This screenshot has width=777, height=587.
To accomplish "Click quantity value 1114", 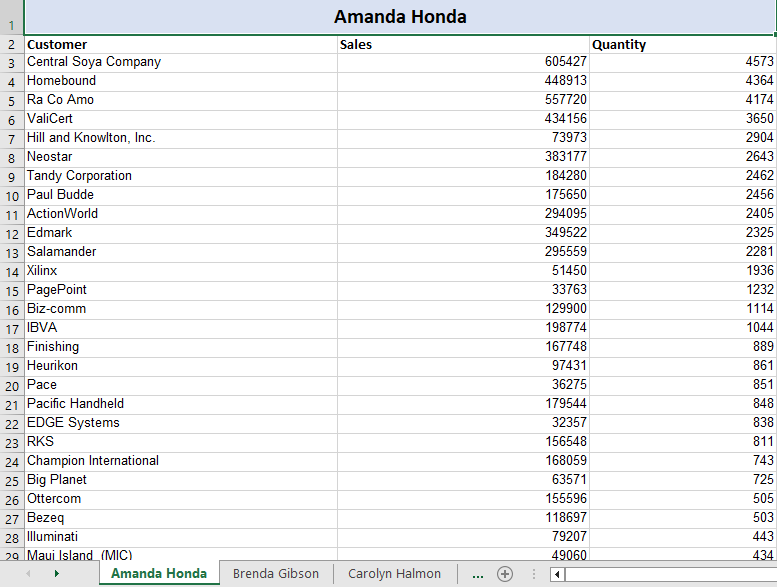I will coord(683,310).
